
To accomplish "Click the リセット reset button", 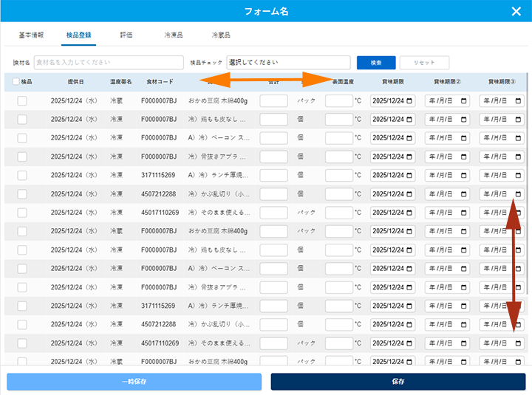I will click(424, 63).
